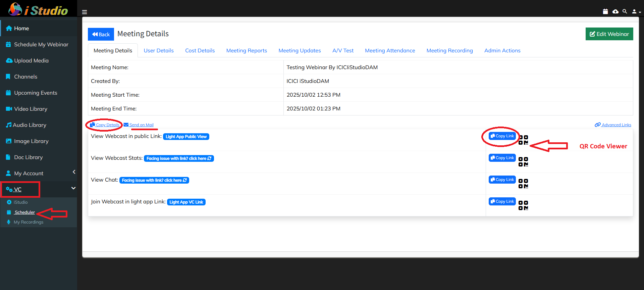The height and width of the screenshot is (290, 644).
Task: Expand the My Account menu arrow
Action: point(74,172)
